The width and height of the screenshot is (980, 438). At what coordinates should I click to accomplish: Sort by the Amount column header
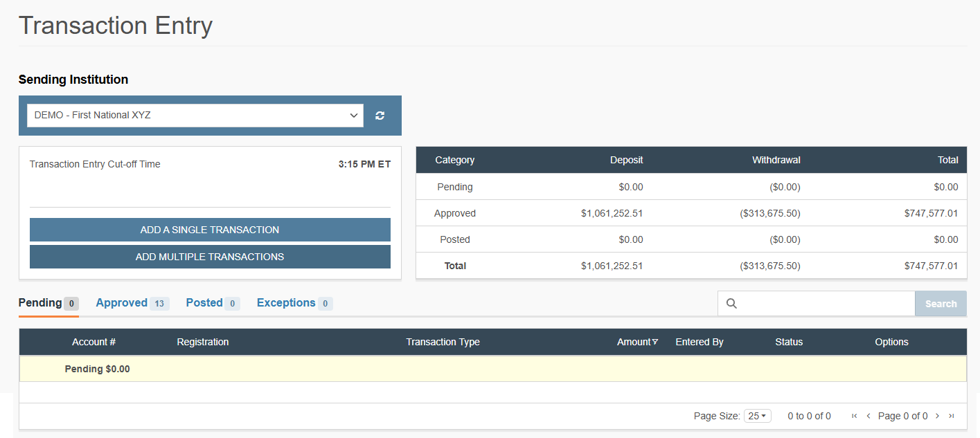click(634, 342)
